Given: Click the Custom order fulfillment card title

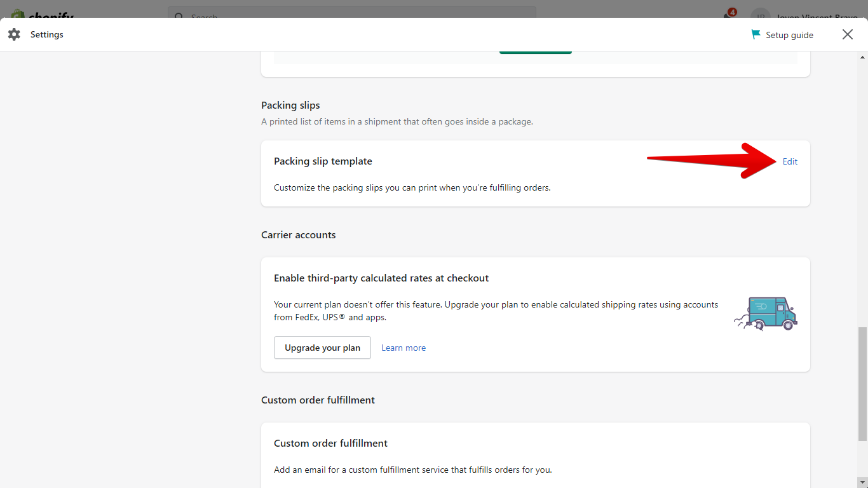Looking at the screenshot, I should [x=330, y=443].
